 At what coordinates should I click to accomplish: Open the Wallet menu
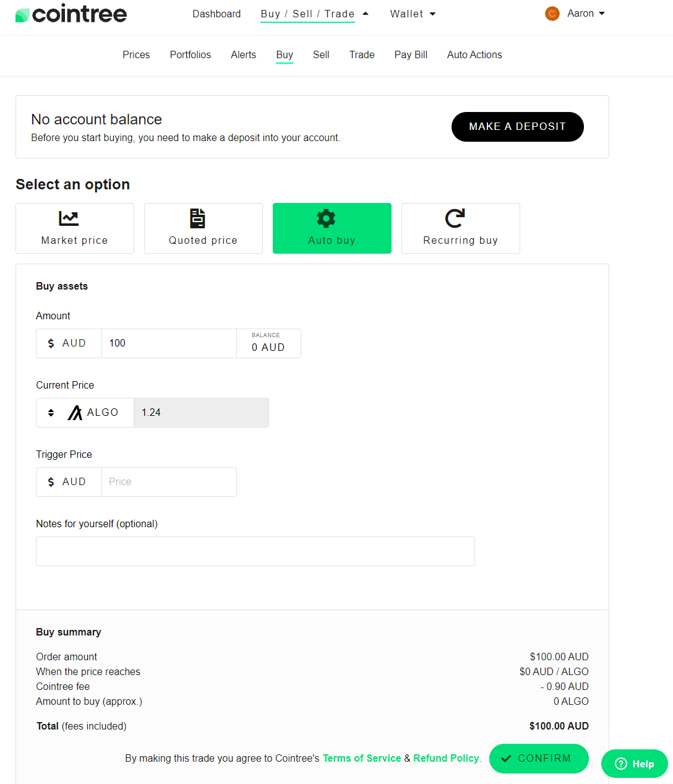pos(406,14)
